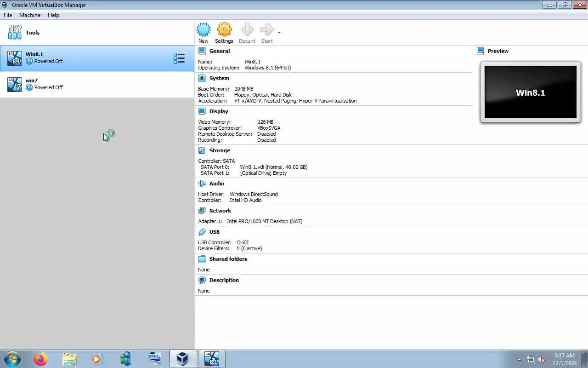Click the win7 Powered Off status text
588x368 pixels.
tap(49, 87)
